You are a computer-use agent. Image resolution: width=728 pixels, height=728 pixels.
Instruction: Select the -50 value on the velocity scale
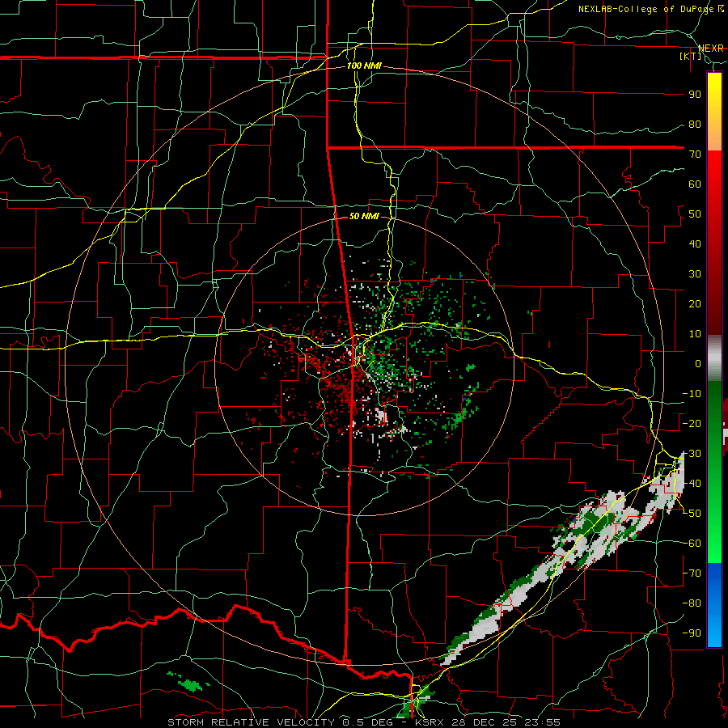692,514
